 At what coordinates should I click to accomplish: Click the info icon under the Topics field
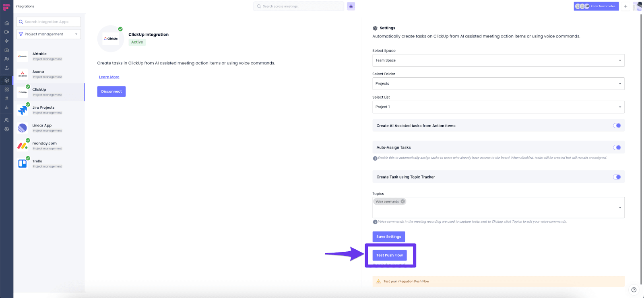[x=375, y=222]
